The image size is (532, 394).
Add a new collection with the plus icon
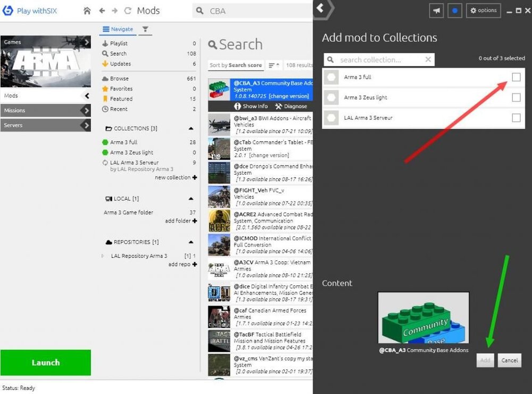194,177
